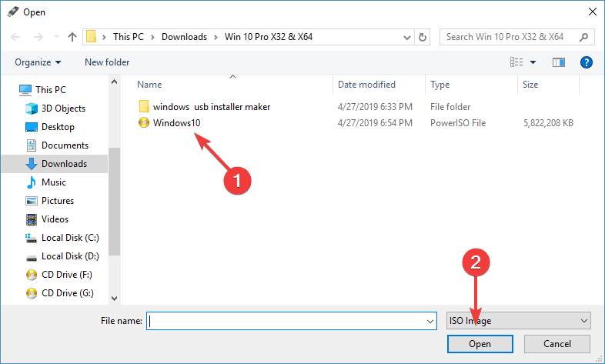The width and height of the screenshot is (605, 364).
Task: Expand chevron after Downloads breadcrumb
Action: point(216,37)
